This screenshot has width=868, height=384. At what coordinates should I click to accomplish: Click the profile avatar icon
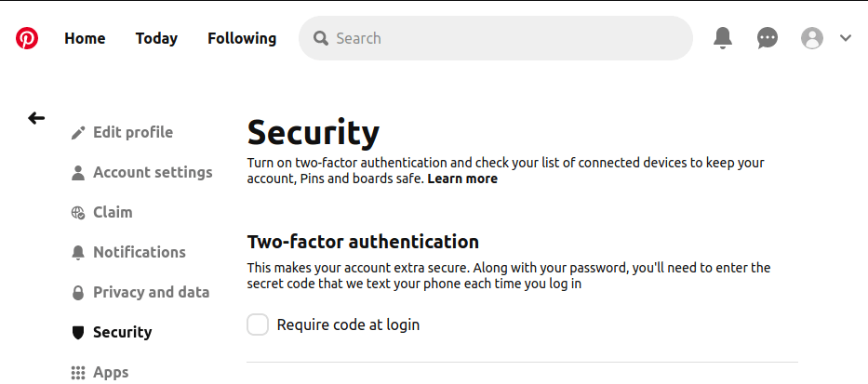tap(812, 38)
